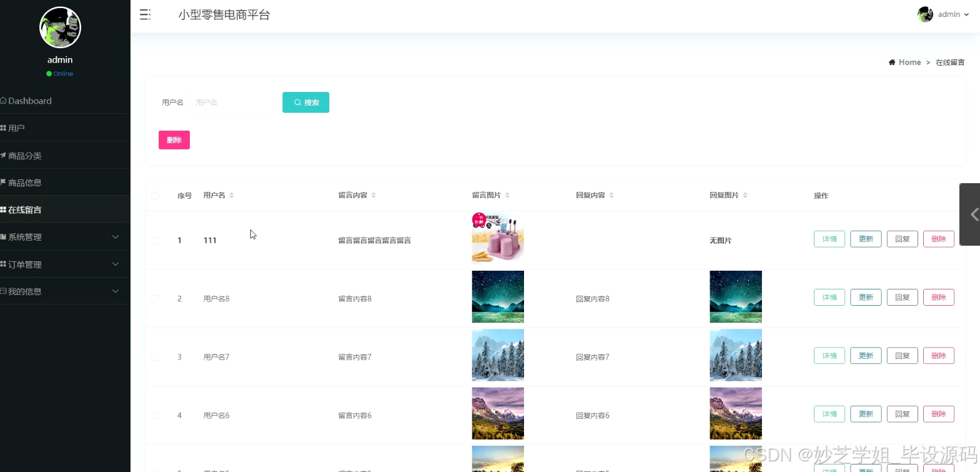
Task: Click the 无图片 cell for user 111
Action: [721, 241]
